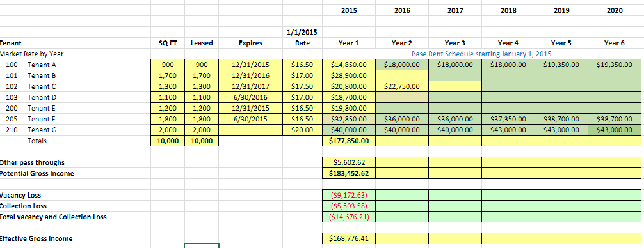Select the 2020 year header cell
644x248 pixels.
[615, 10]
